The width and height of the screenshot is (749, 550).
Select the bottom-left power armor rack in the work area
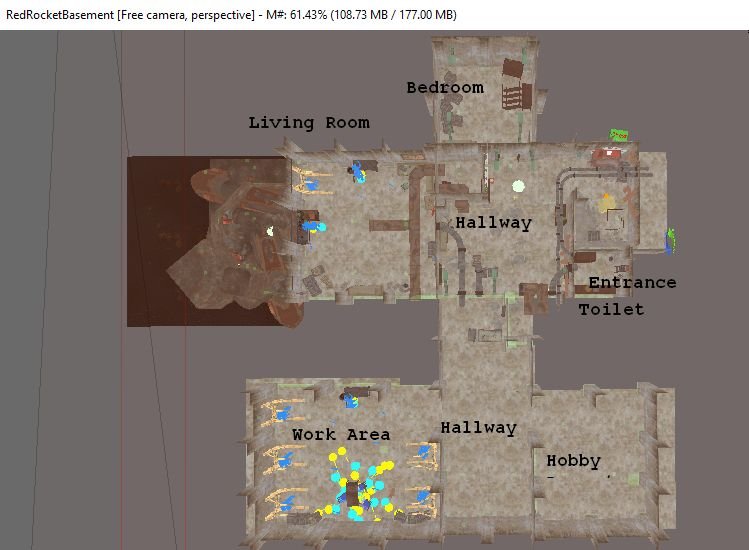[x=285, y=503]
